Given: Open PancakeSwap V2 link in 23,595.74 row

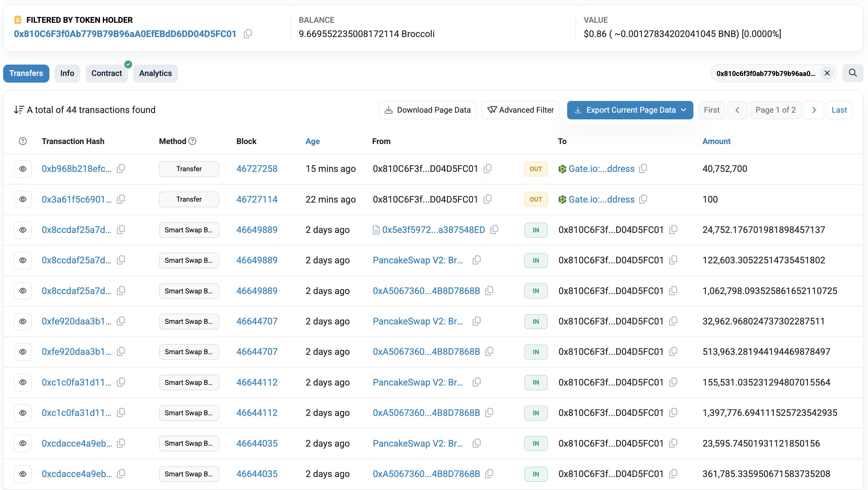Looking at the screenshot, I should click(x=418, y=443).
